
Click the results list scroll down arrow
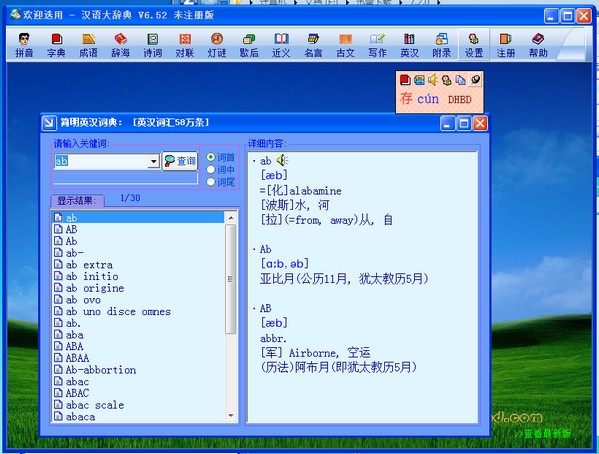[231, 415]
